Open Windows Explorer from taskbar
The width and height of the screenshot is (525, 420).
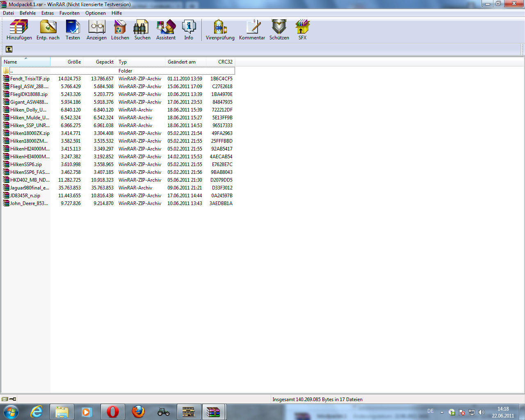(62, 412)
